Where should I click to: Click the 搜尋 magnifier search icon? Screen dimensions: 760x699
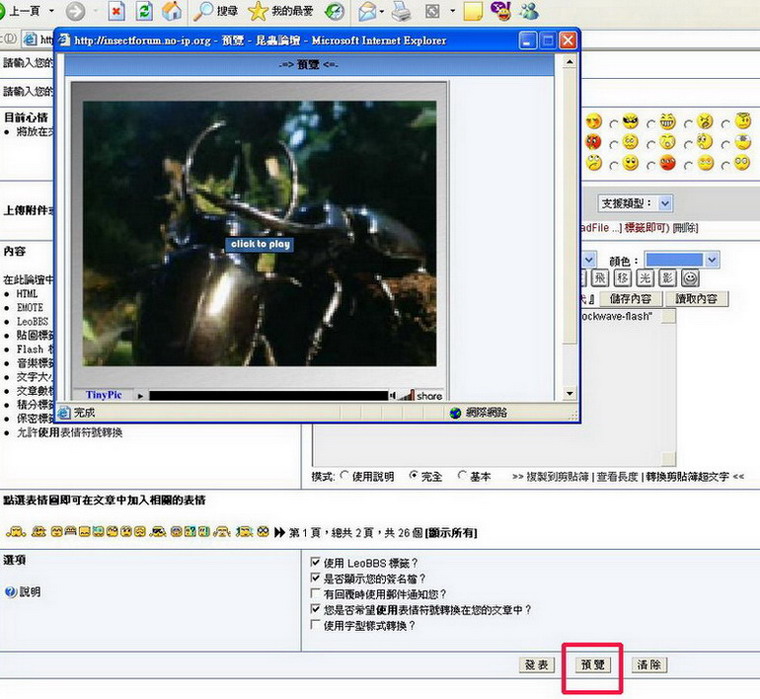[x=203, y=12]
